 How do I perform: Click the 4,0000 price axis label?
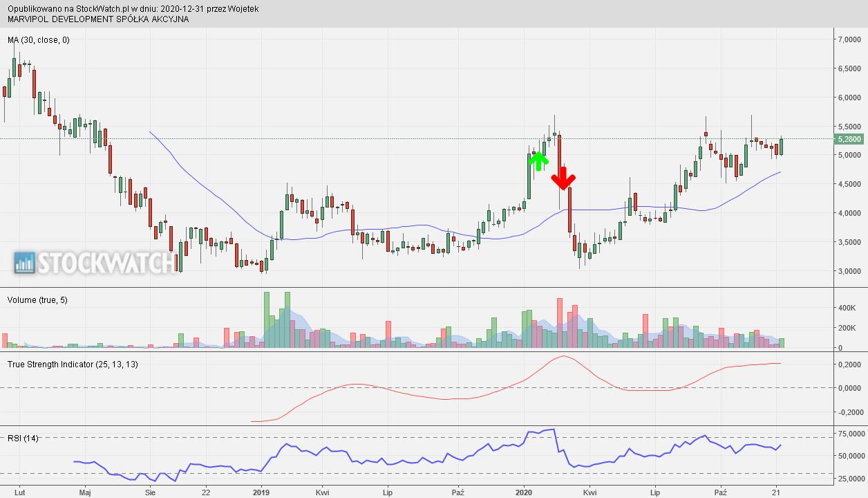click(849, 214)
